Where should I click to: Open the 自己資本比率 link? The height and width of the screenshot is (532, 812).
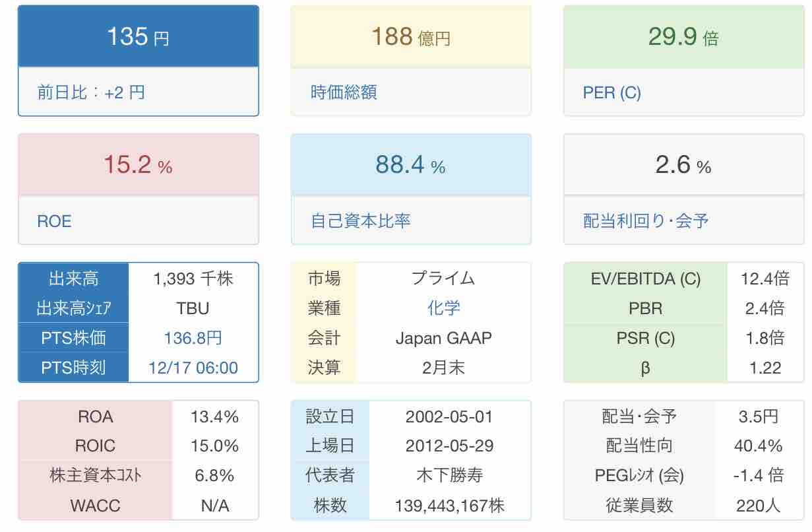(360, 221)
